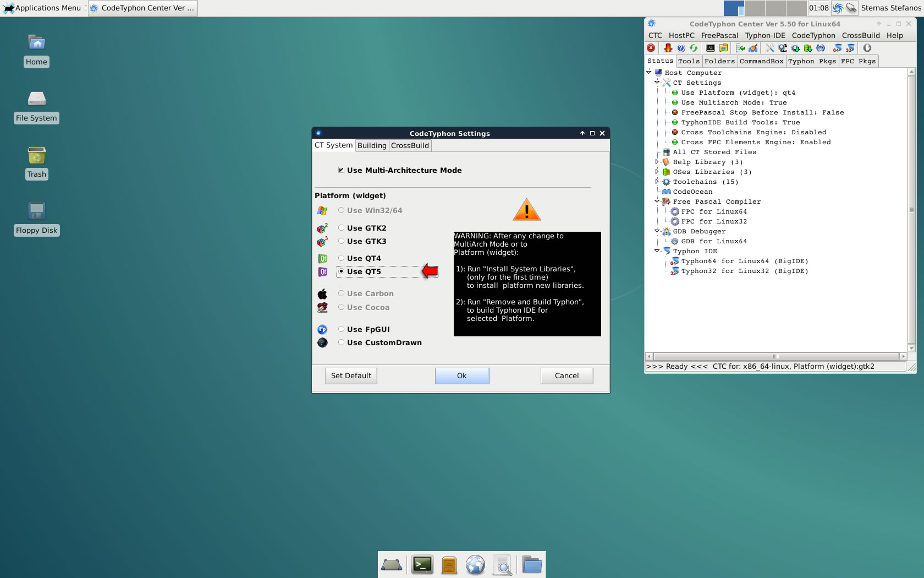This screenshot has width=924, height=578.
Task: Open the FreePascal menu
Action: click(x=719, y=35)
